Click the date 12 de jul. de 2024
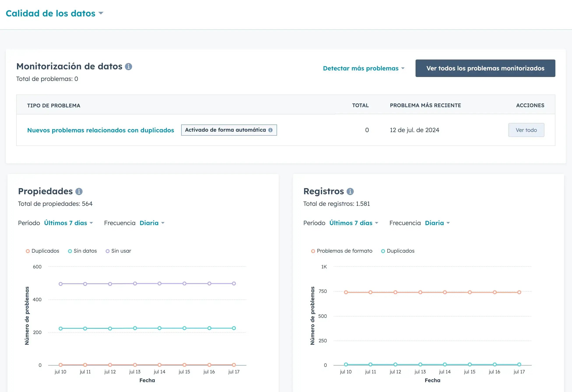The width and height of the screenshot is (572, 392). tap(414, 130)
